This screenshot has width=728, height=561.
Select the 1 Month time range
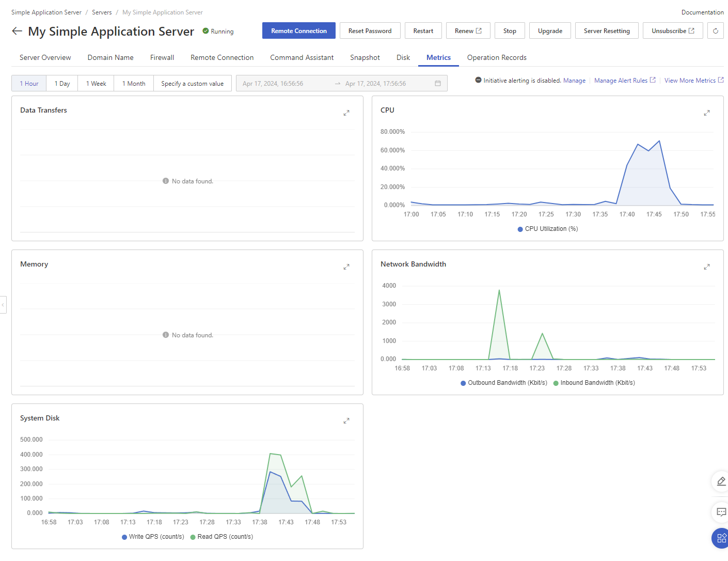pyautogui.click(x=134, y=83)
